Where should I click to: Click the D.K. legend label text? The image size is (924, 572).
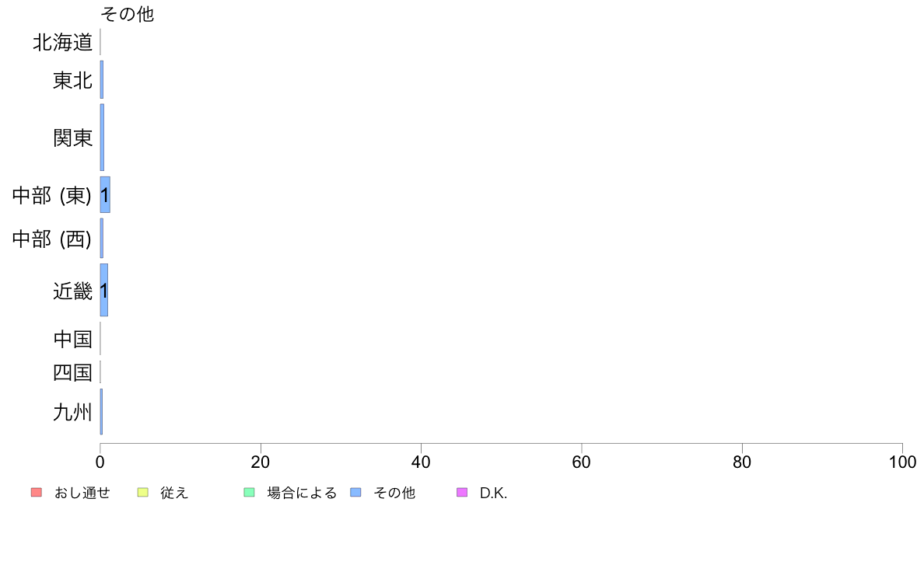(x=493, y=493)
